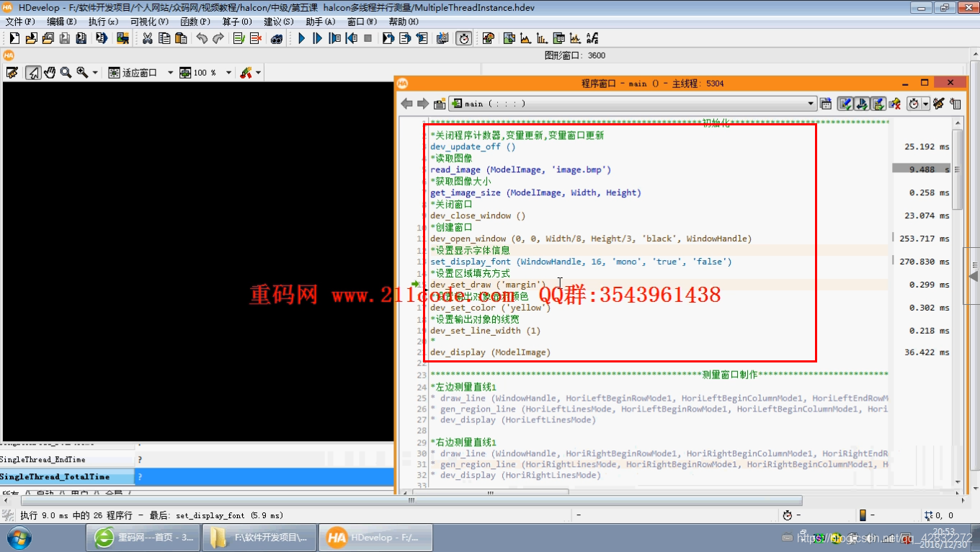Maximize the 程序窗口 program window

(x=925, y=83)
